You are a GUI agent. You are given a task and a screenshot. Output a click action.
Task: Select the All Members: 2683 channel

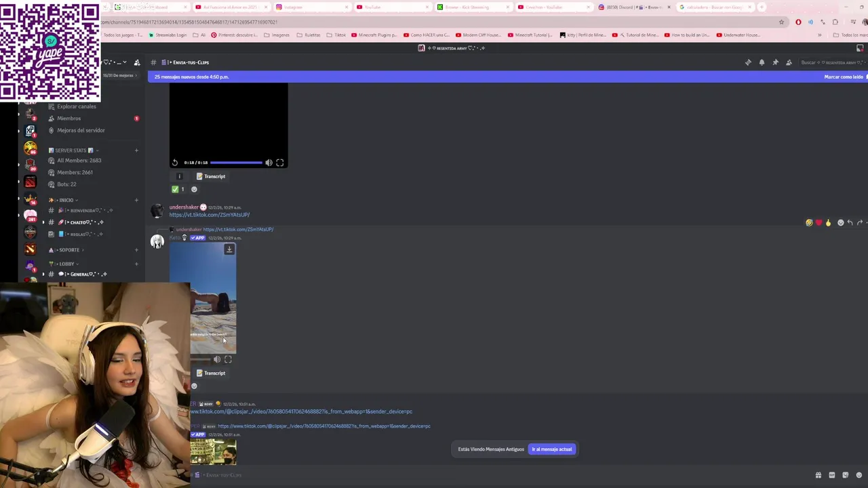pos(79,161)
